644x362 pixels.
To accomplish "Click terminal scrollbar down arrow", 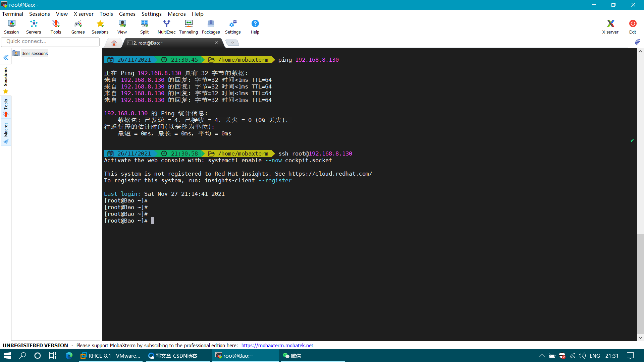I will point(640,338).
